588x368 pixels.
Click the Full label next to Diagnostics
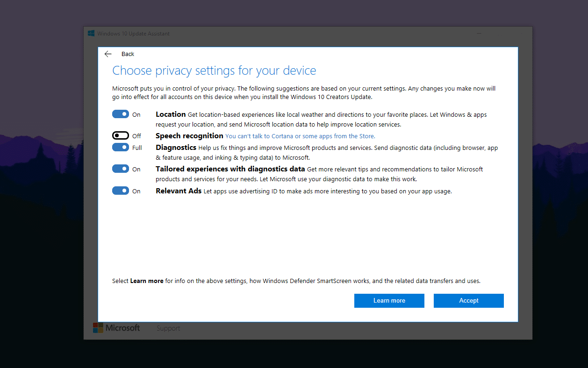[137, 147]
